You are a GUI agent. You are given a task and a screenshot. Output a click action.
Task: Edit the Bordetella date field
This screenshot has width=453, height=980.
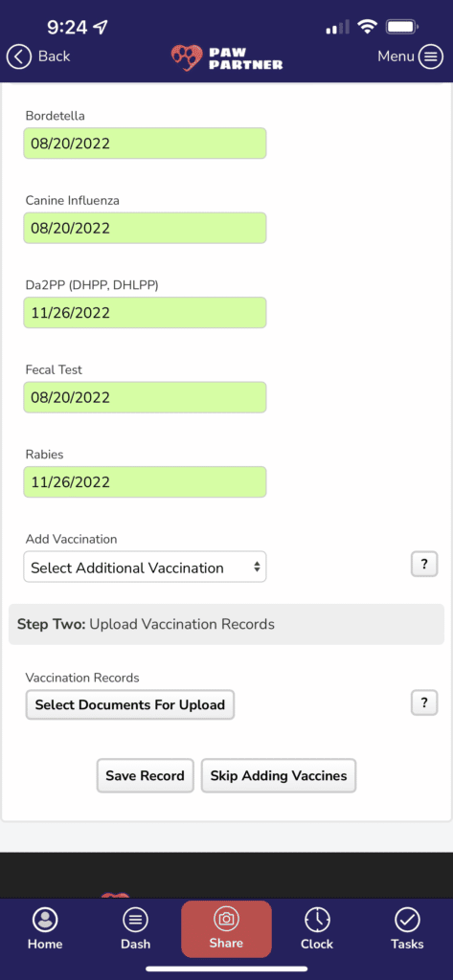tap(146, 144)
